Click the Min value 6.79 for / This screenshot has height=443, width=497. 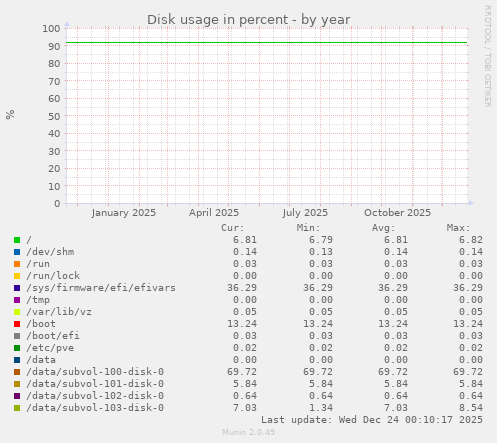point(321,240)
